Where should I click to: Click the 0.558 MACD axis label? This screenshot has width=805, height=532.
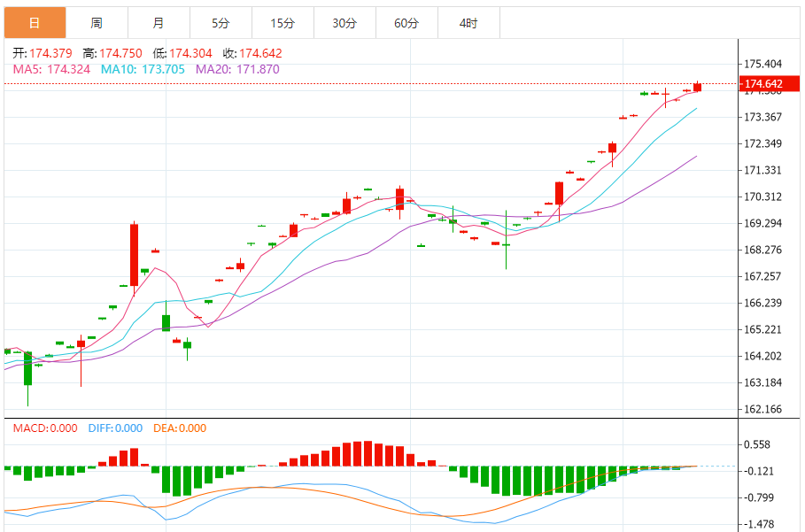(757, 444)
